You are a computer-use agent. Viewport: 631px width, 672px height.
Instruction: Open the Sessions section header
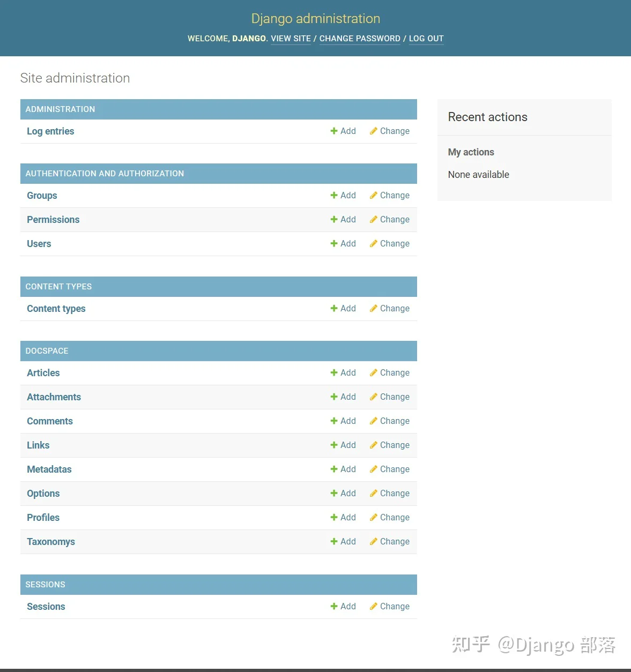coord(45,585)
